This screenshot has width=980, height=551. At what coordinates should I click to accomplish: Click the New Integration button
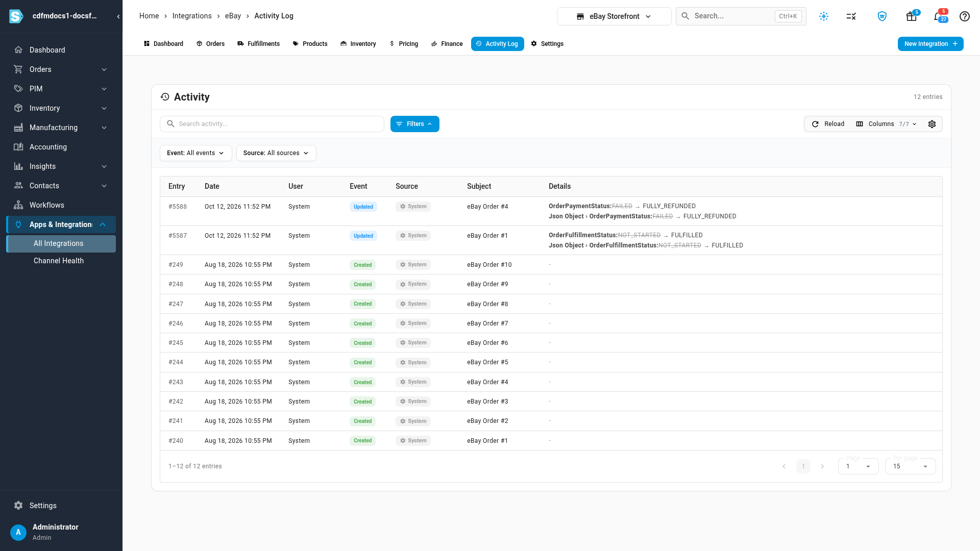coord(930,44)
